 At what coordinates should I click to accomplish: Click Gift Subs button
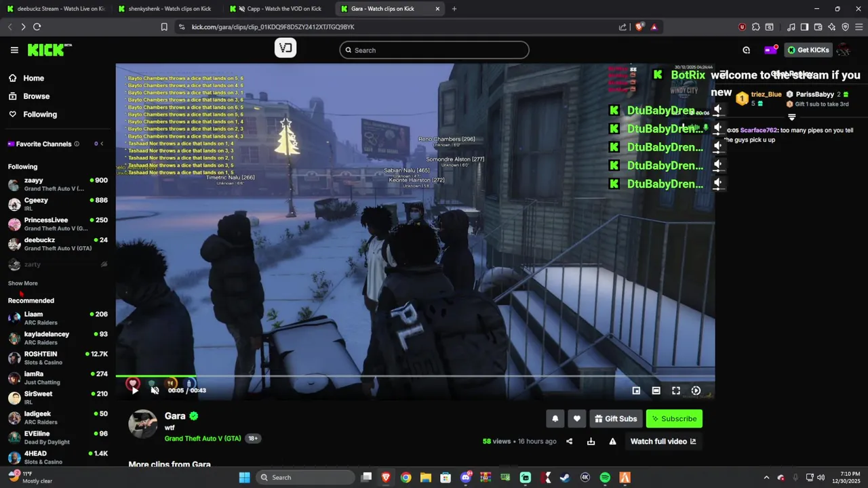pos(616,419)
